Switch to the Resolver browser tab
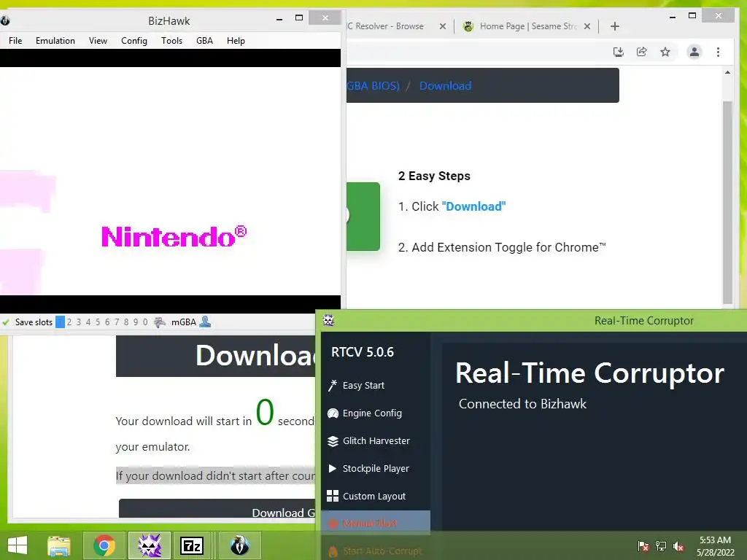747x560 pixels. (385, 26)
